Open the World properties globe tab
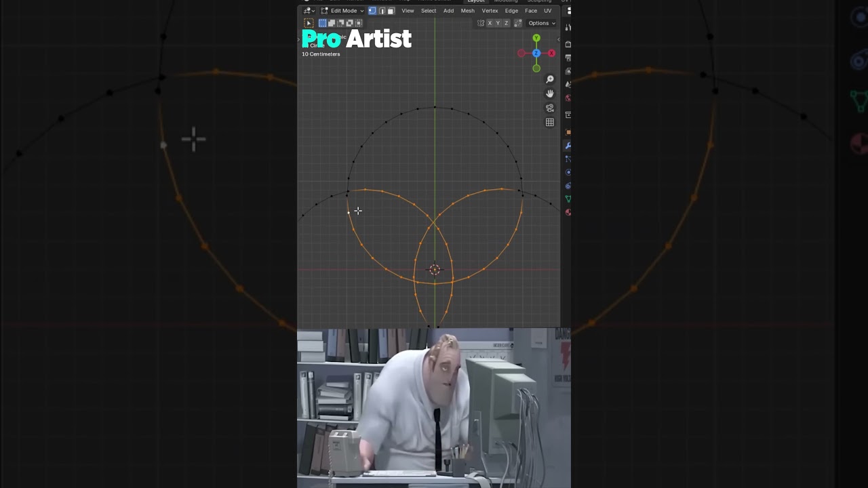Image resolution: width=868 pixels, height=488 pixels. pos(568,98)
